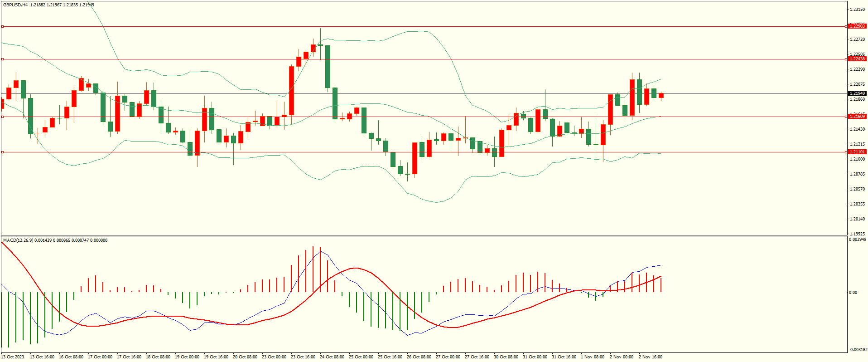Pick the left handle of the 1.21101 line
The width and height of the screenshot is (868, 362).
(2, 152)
